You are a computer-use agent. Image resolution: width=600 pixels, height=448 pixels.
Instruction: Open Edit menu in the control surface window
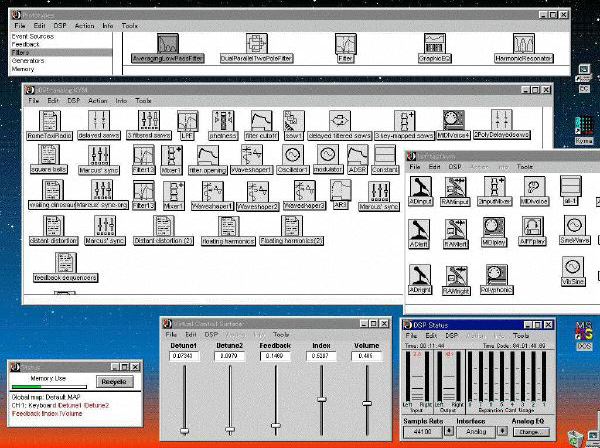point(191,334)
